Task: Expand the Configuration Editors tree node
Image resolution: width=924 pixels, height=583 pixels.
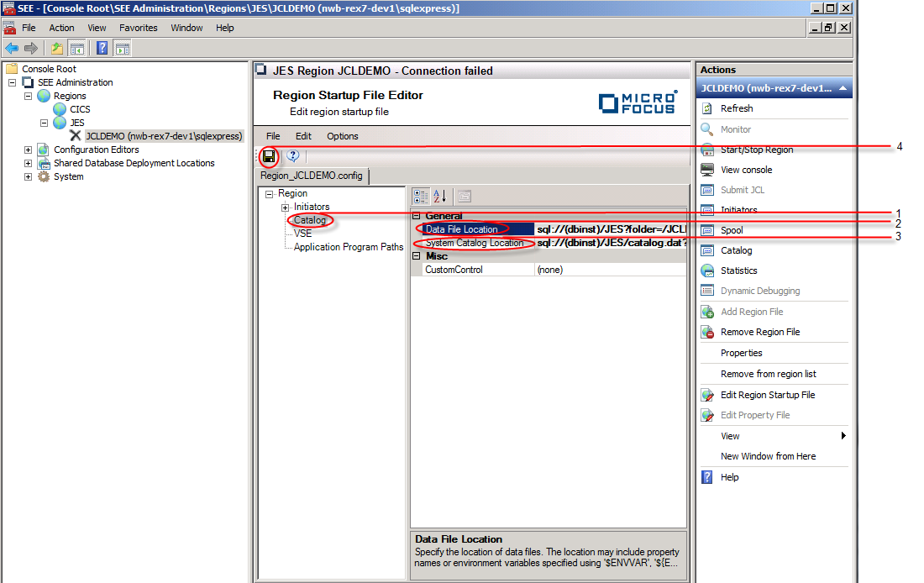Action: pos(28,150)
